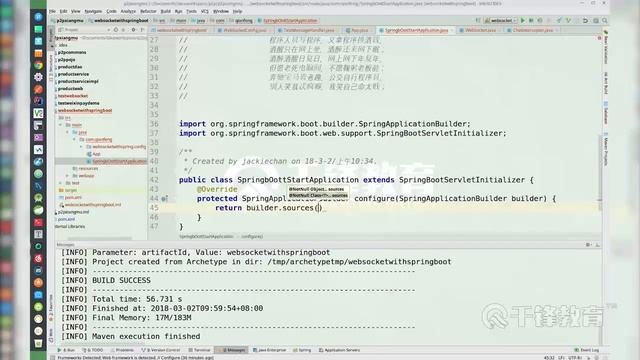Click the BUILD SUCCESS line in Messages
640x360 pixels.
tap(106, 280)
